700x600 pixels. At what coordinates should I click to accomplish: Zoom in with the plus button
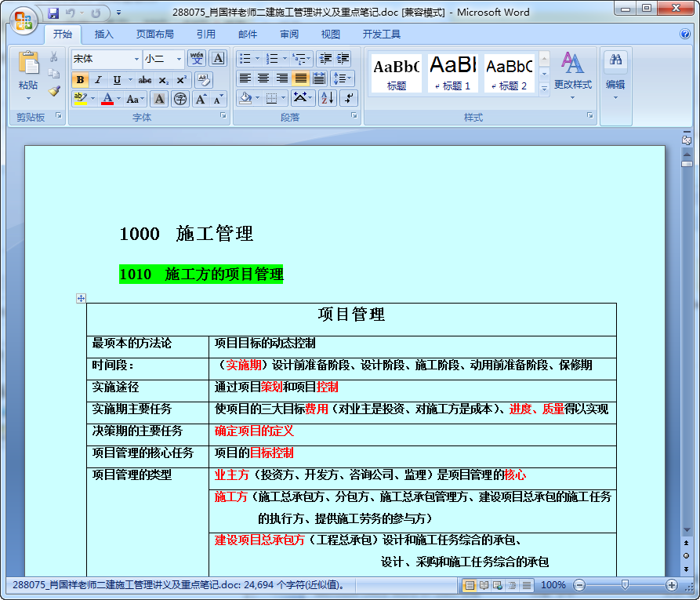(x=672, y=585)
